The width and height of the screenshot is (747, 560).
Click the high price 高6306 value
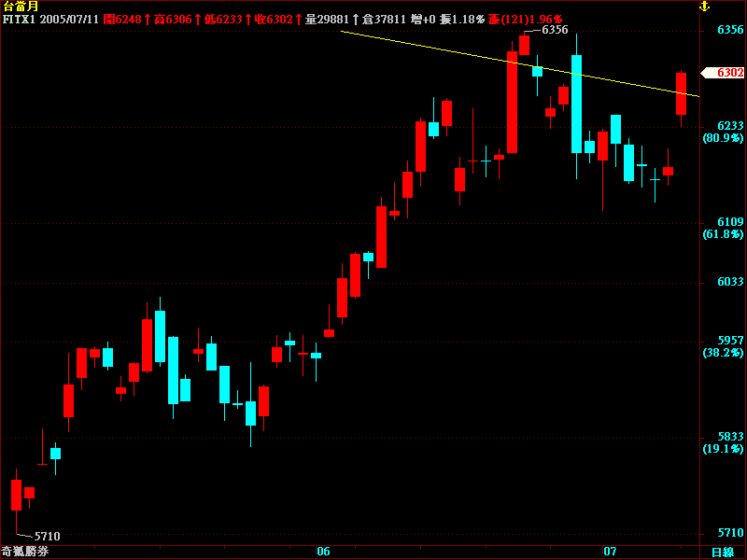tap(173, 20)
